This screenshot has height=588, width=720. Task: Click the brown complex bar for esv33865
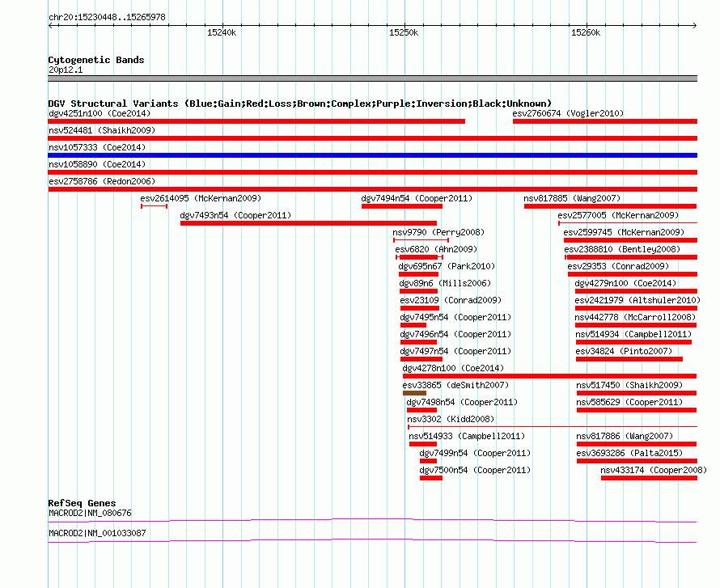click(415, 393)
